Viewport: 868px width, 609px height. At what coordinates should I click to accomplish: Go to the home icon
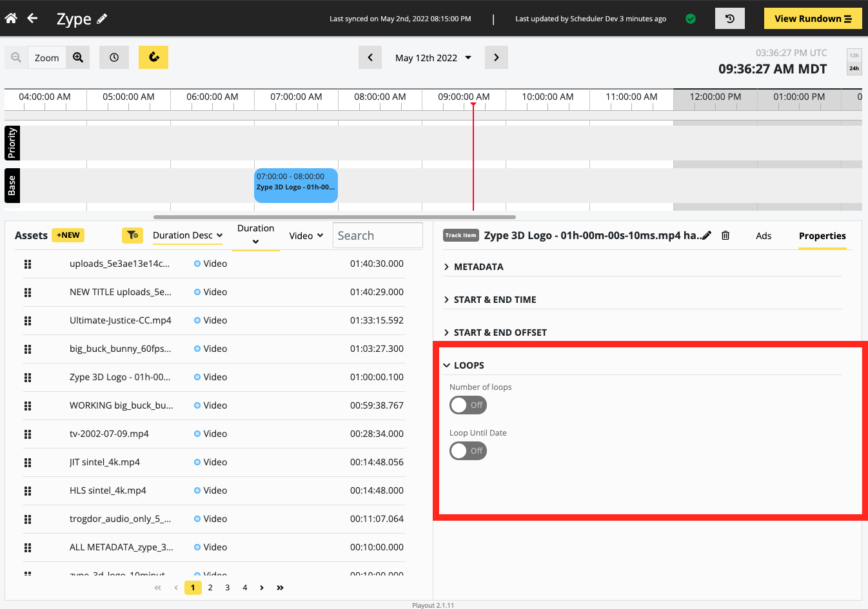pyautogui.click(x=11, y=18)
